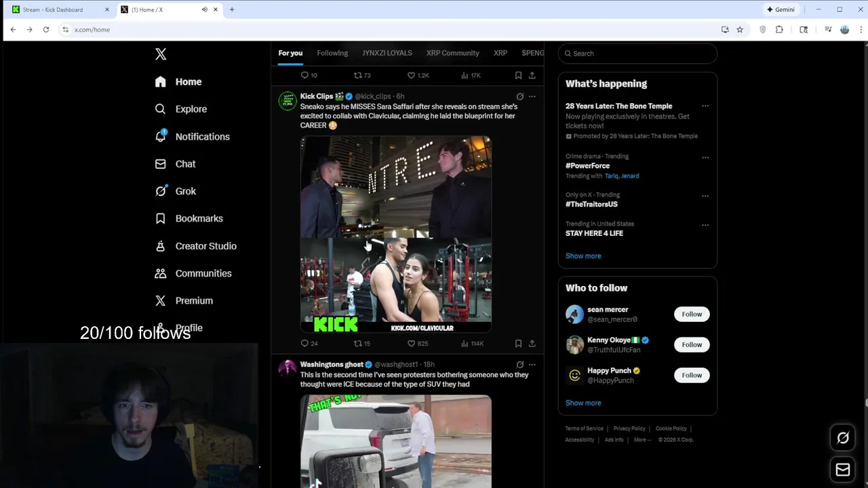The height and width of the screenshot is (488, 868).
Task: Open the Washingtons ghost avatar
Action: point(288,369)
